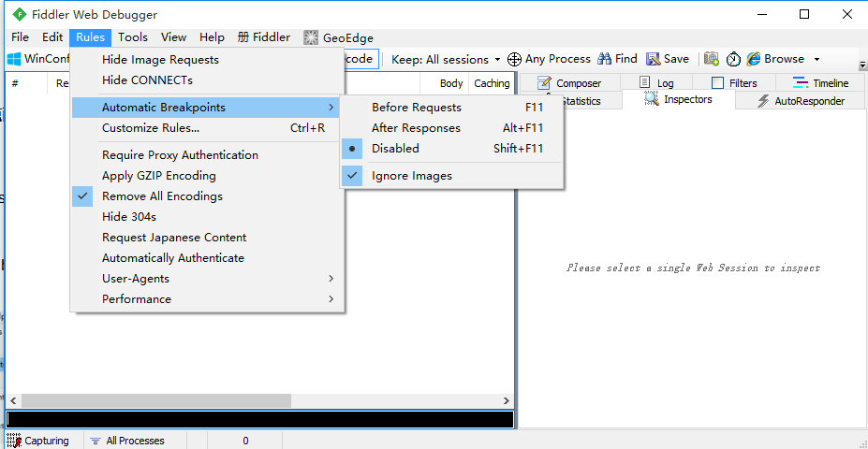The width and height of the screenshot is (868, 449).
Task: Toggle Ignore Images checkmark
Action: coord(451,176)
